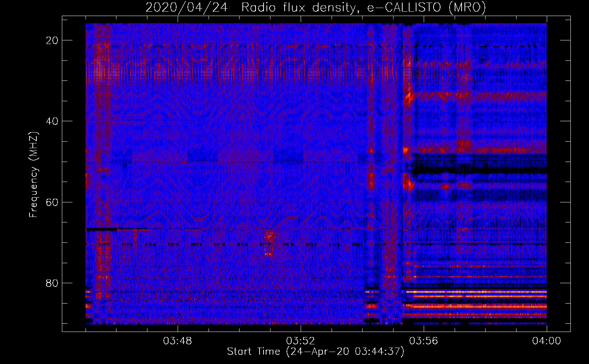Click the '04:00' time tick label
589x364 pixels.
coord(547,341)
